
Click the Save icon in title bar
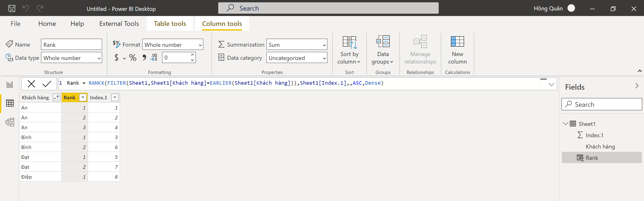(12, 8)
